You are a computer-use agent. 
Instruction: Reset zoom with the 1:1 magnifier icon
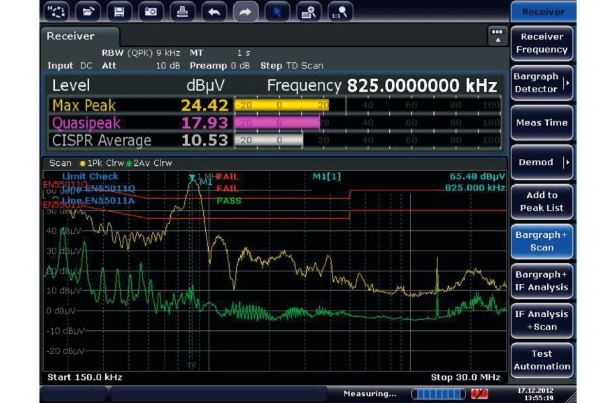[340, 12]
